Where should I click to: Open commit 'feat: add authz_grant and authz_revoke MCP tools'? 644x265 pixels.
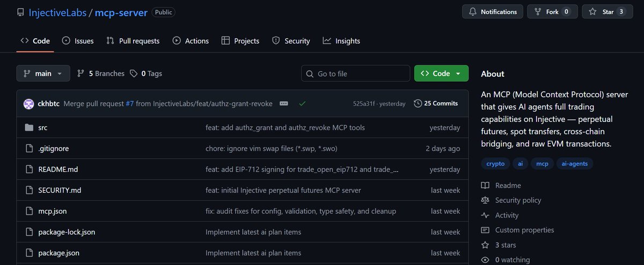click(x=285, y=128)
